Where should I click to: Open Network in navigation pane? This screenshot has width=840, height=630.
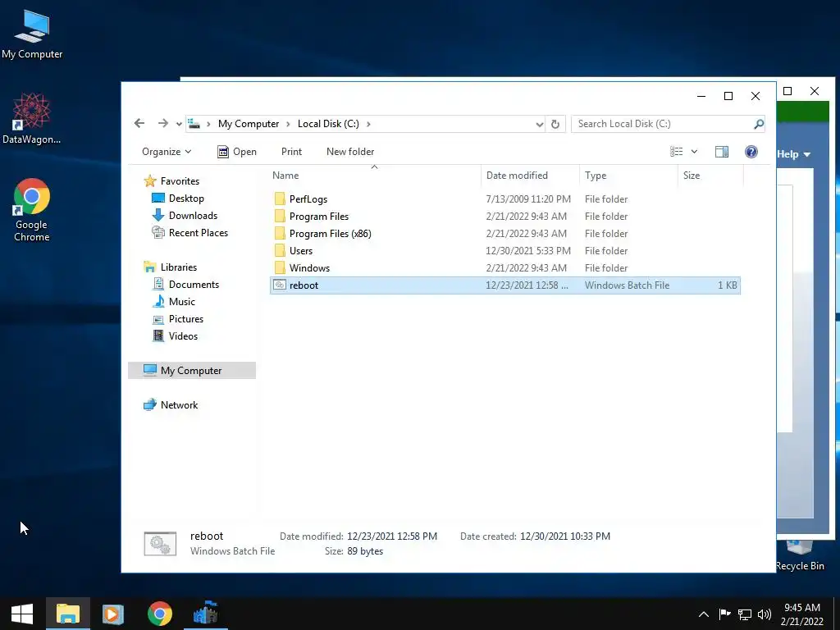tap(171, 405)
